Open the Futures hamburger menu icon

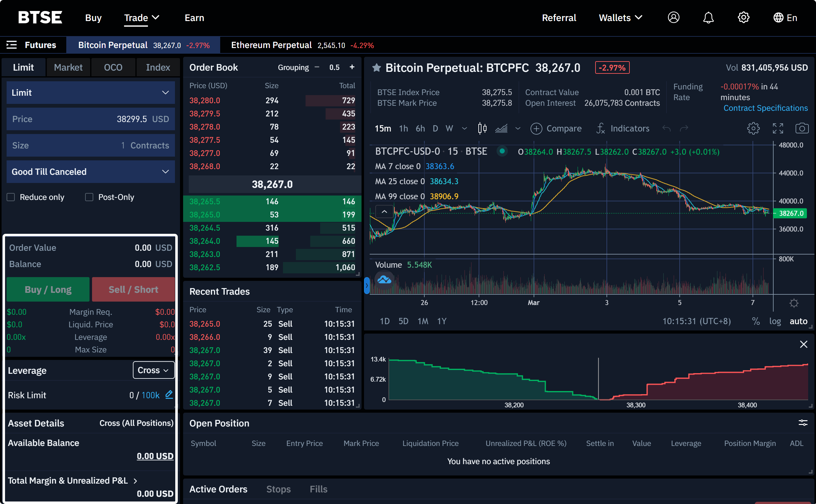(12, 45)
